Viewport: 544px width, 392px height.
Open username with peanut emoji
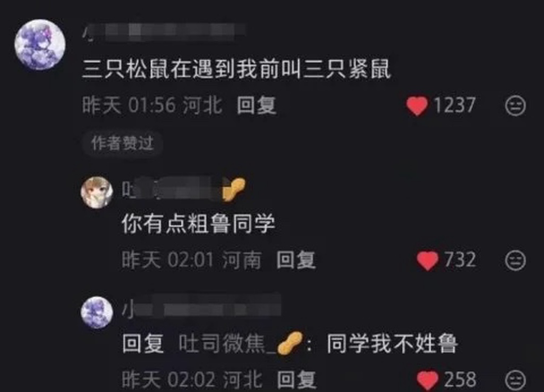pyautogui.click(x=183, y=190)
